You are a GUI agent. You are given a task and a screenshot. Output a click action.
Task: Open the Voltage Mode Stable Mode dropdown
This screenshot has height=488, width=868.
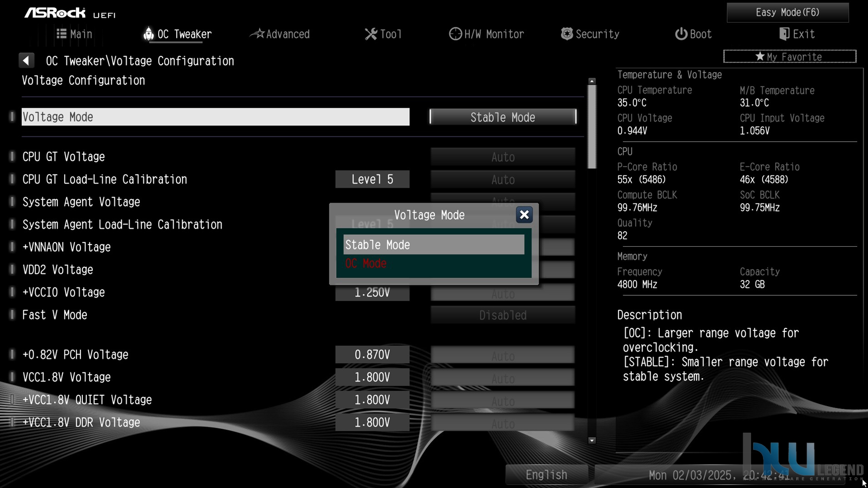(x=503, y=117)
